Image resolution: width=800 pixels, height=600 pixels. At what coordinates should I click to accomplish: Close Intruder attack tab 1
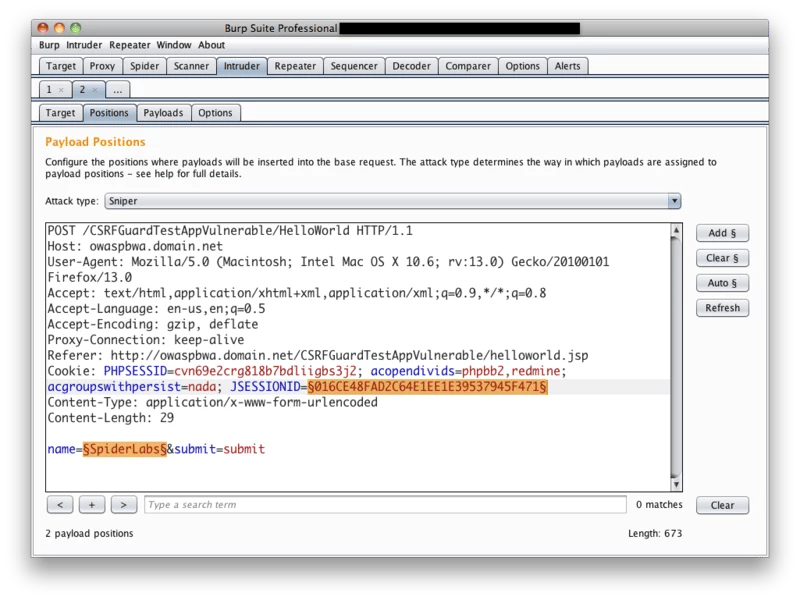61,90
